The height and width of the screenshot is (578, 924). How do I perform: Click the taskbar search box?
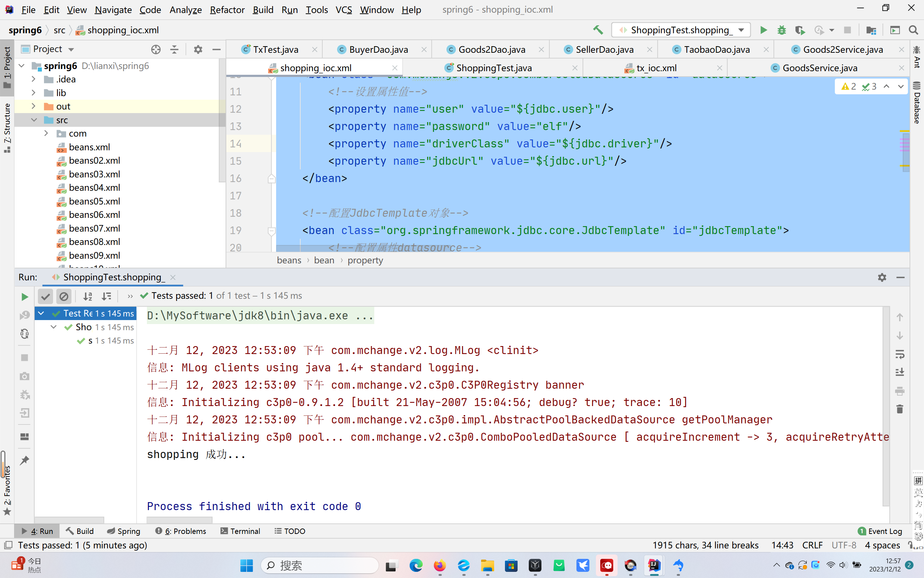tap(320, 565)
